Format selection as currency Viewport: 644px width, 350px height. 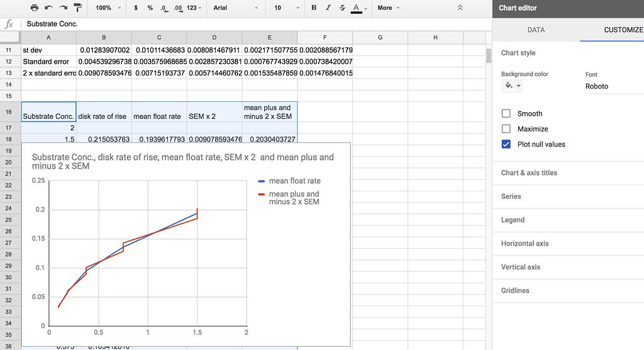click(x=136, y=8)
